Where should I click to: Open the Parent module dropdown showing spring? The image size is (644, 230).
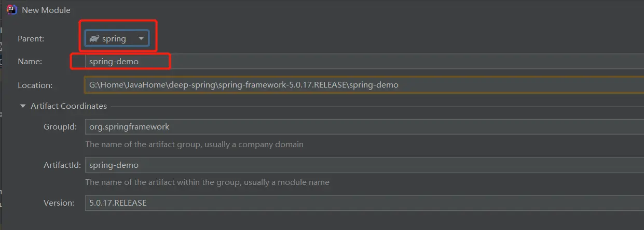click(117, 39)
